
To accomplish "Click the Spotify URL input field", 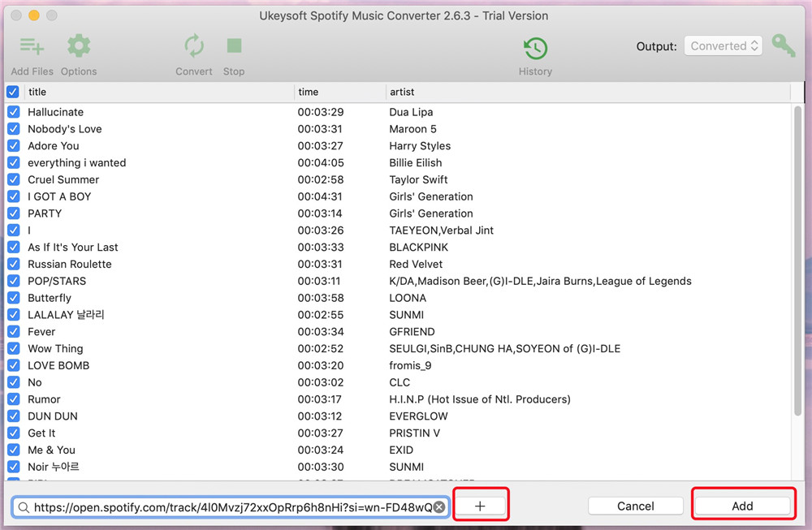I will click(232, 507).
